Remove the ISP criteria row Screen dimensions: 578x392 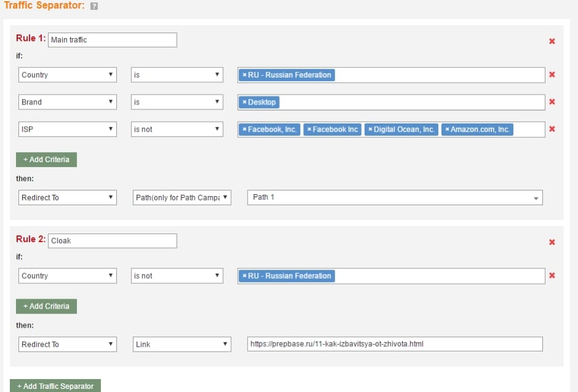(552, 129)
